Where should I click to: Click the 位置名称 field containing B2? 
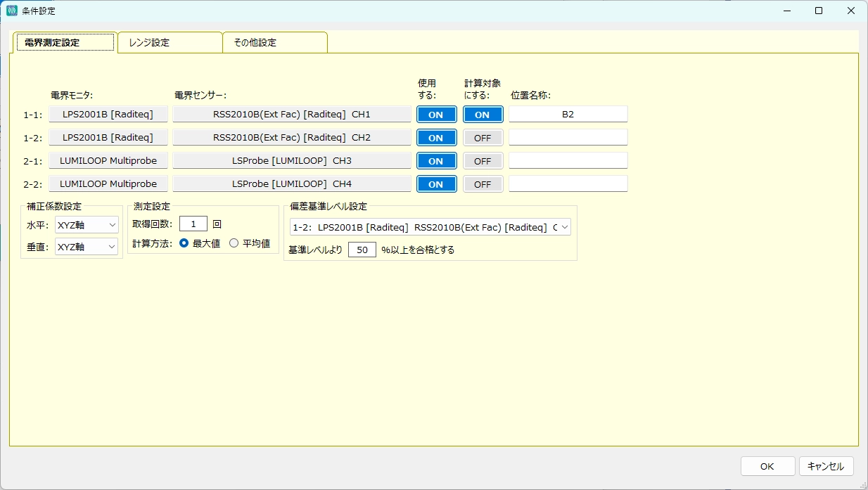click(x=568, y=115)
